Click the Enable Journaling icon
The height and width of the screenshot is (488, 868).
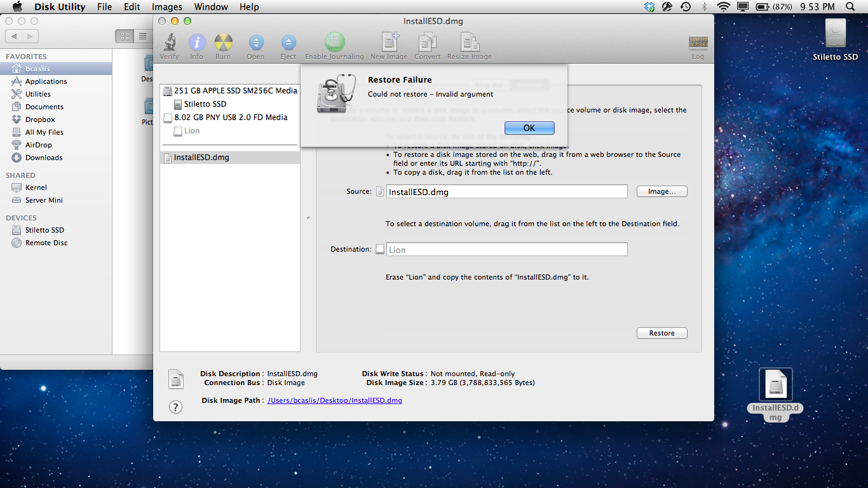coord(334,43)
